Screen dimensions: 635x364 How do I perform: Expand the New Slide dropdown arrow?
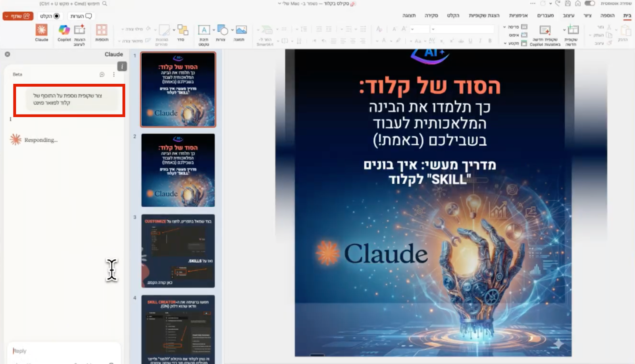tap(564, 30)
